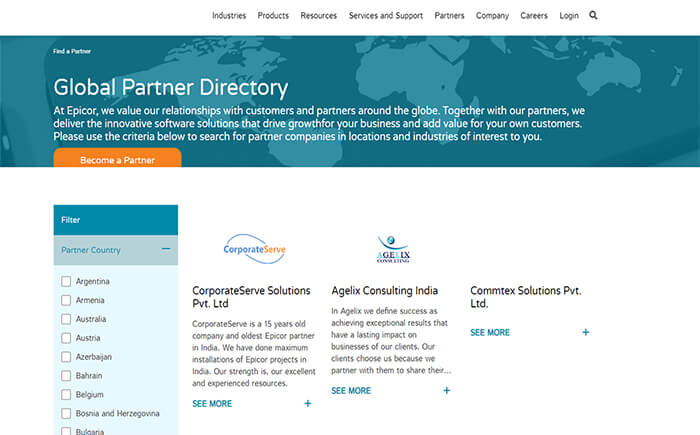Click the CorporateServe logo
Image resolution: width=700 pixels, height=435 pixels.
coord(254,249)
